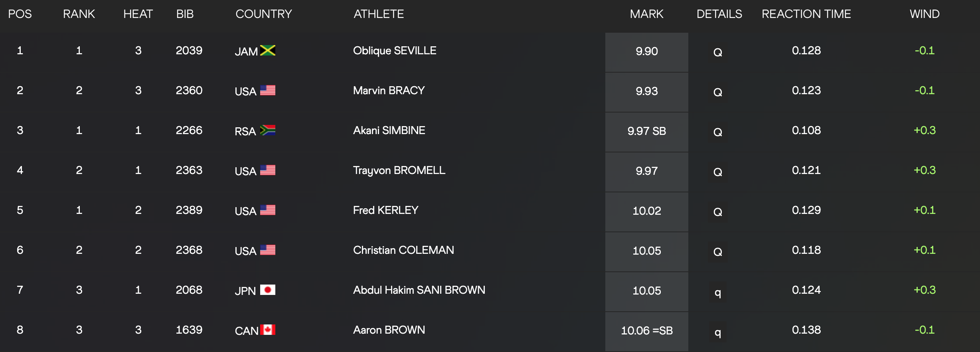Sort by the REACTION TIME column header
The image size is (980, 352).
point(806,14)
